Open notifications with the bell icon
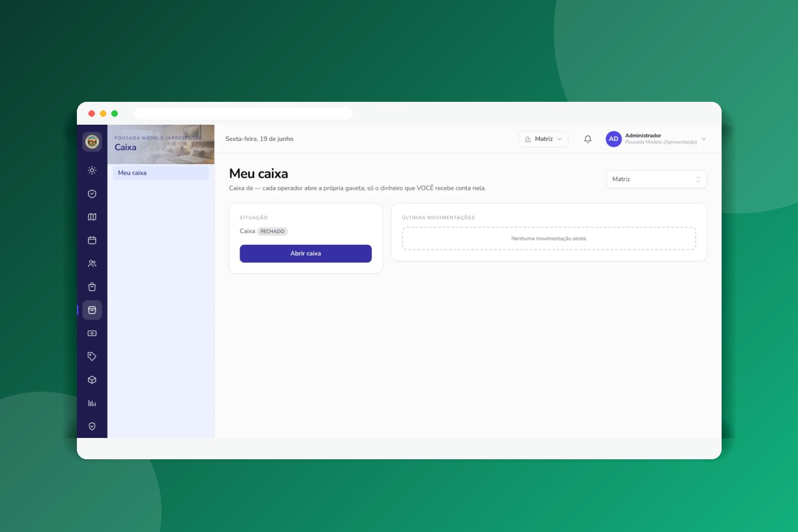 click(x=588, y=139)
